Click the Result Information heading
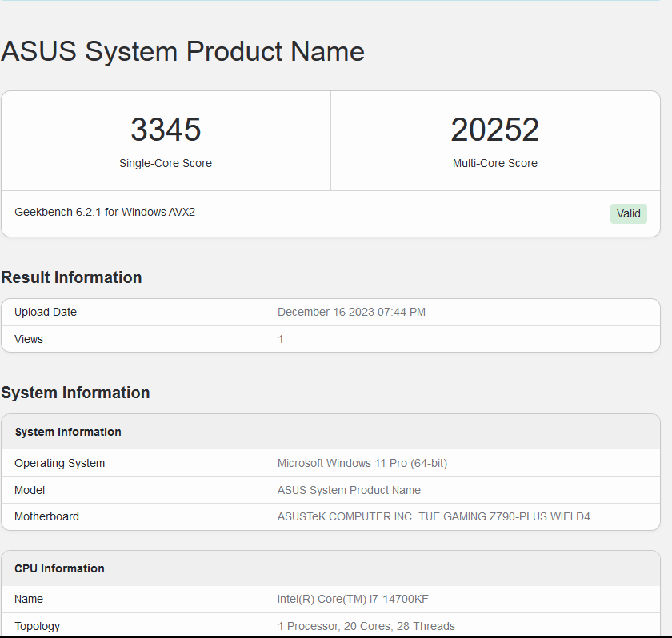 coord(71,277)
